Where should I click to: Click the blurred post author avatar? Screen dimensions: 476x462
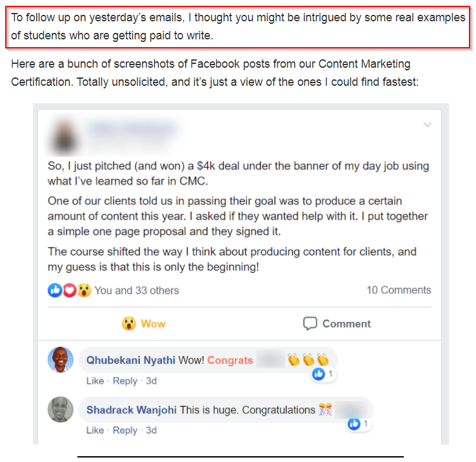tap(64, 136)
